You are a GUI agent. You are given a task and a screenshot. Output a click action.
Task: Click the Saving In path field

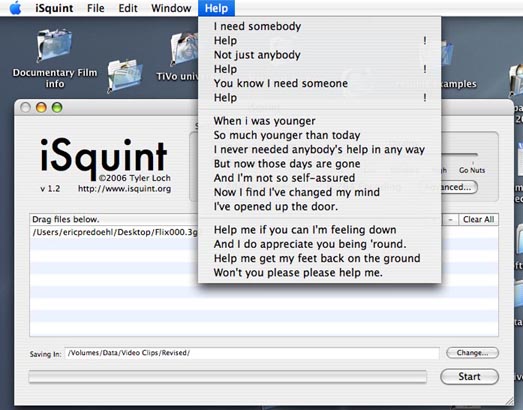252,353
